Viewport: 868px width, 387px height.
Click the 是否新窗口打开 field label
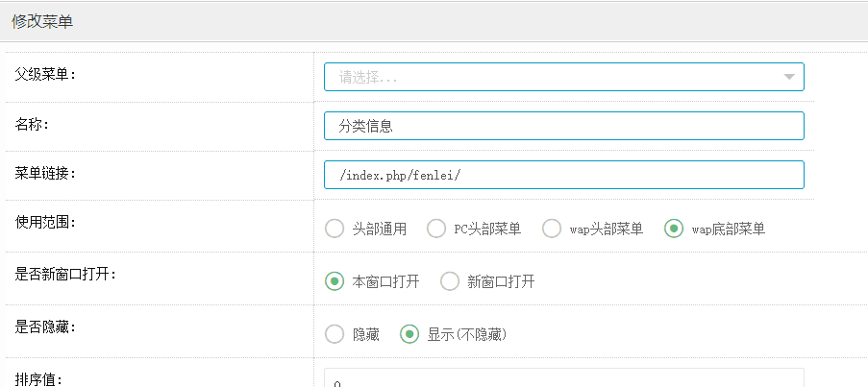pyautogui.click(x=66, y=274)
